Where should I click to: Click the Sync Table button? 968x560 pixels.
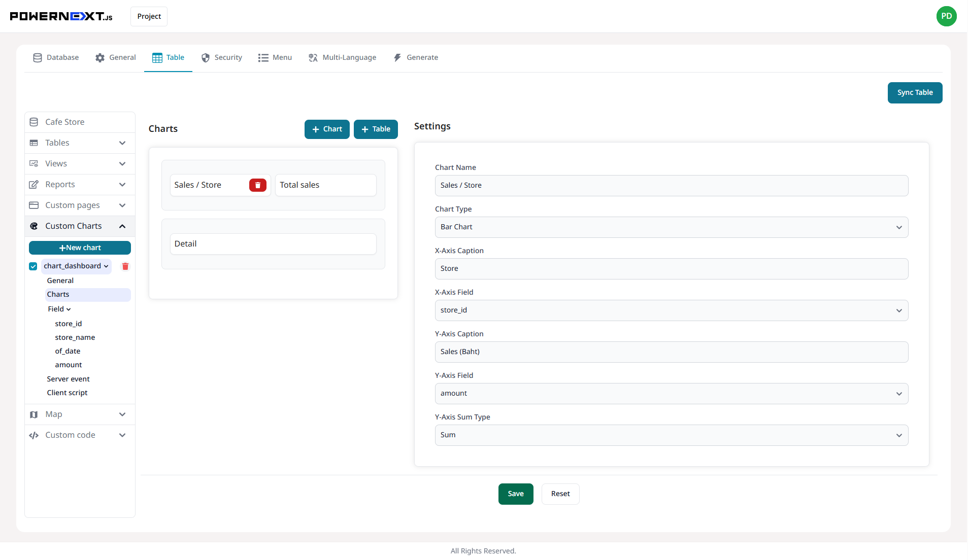coord(915,93)
